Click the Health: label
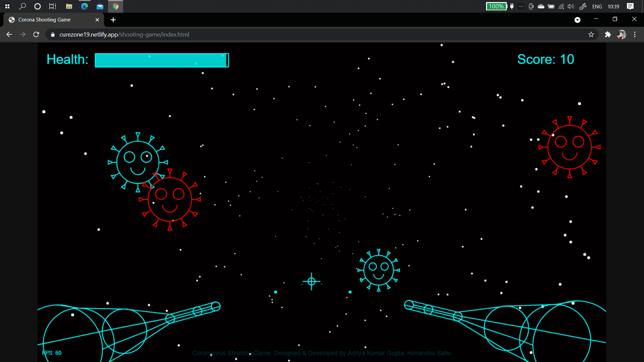Viewport: 644px width, 362px height. click(x=68, y=59)
